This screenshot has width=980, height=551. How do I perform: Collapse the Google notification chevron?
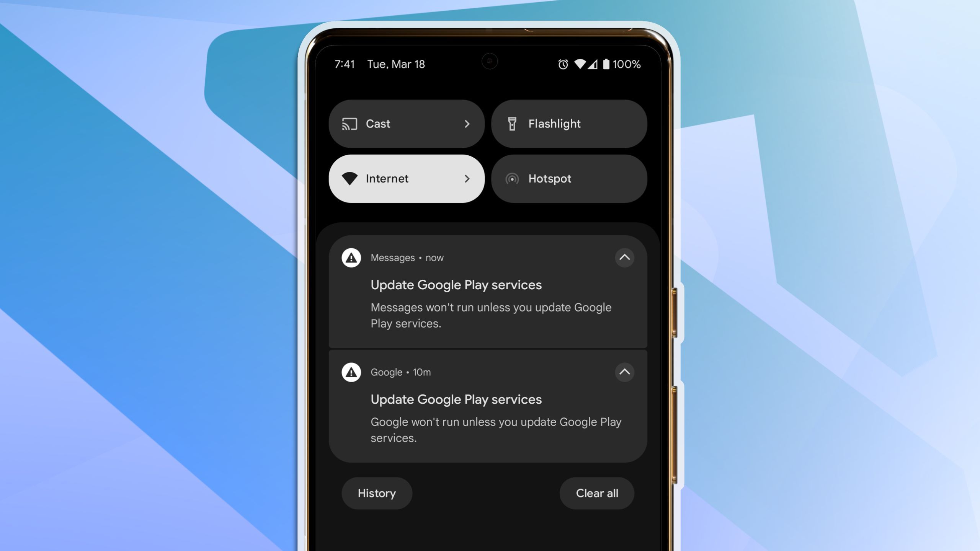[x=624, y=372]
